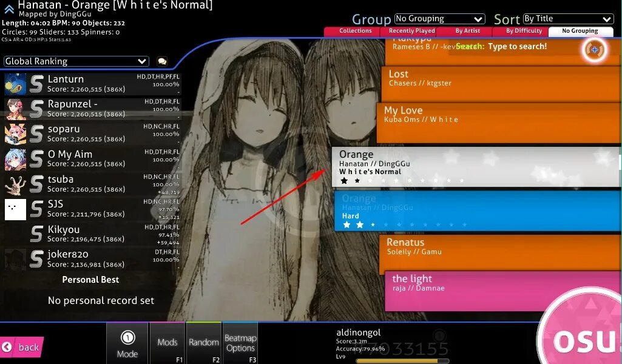Open O My Aim's avatar in leaderboard
Image resolution: width=622 pixels, height=364 pixels.
[x=15, y=160]
